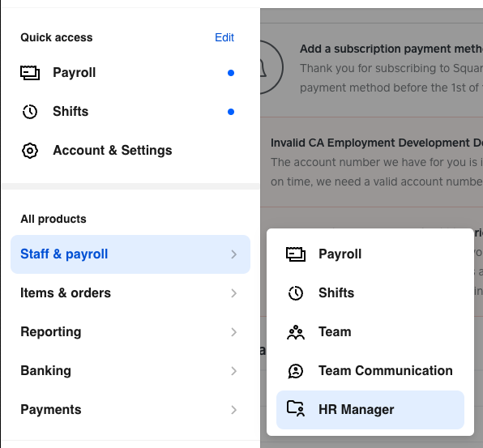The width and height of the screenshot is (483, 448).
Task: Click the Shifts clock icon in the submenu
Action: tap(296, 292)
